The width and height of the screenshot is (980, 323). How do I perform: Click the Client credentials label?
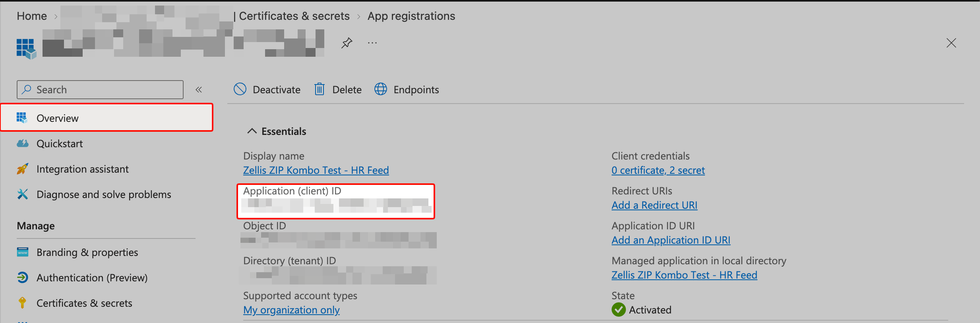click(x=651, y=156)
